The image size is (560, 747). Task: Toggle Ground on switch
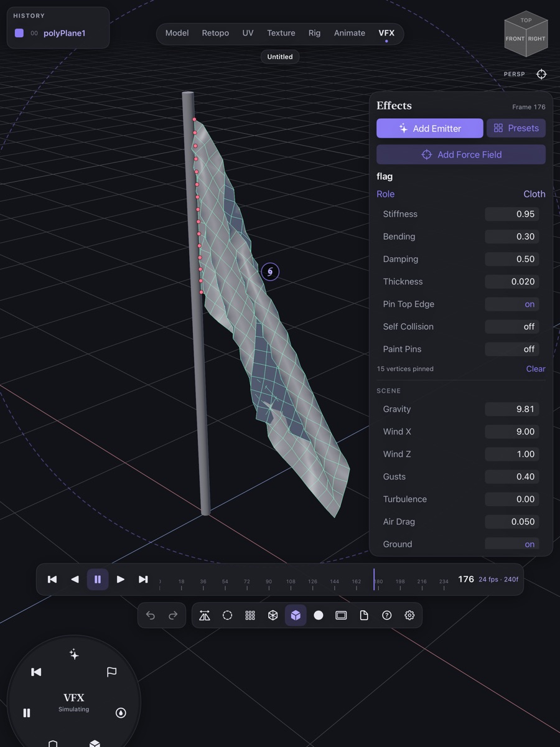coord(512,543)
